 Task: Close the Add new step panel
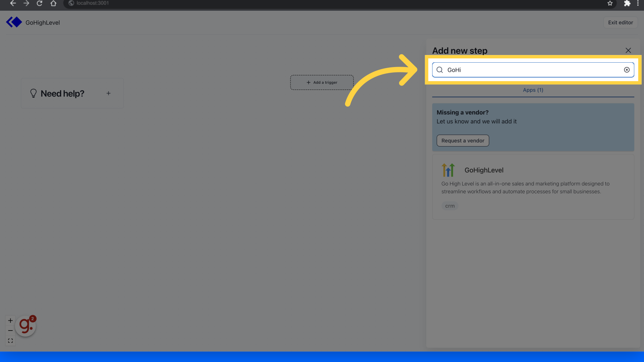tap(628, 51)
